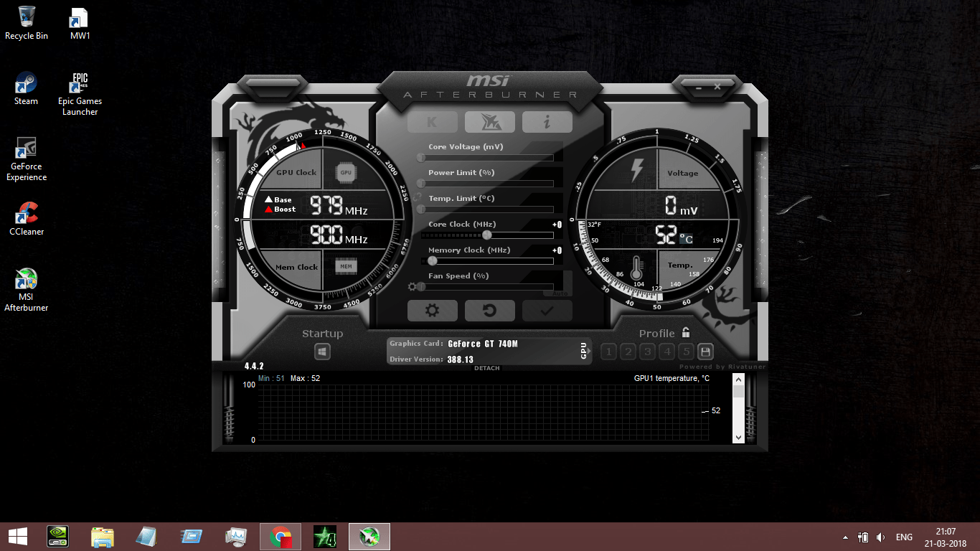Save the profile with the floppy disk icon

[x=705, y=352]
